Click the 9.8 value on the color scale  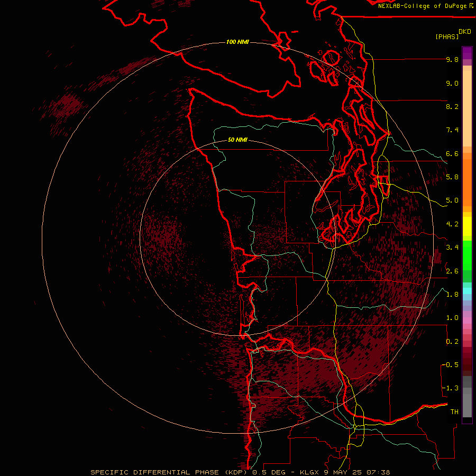pos(452,59)
